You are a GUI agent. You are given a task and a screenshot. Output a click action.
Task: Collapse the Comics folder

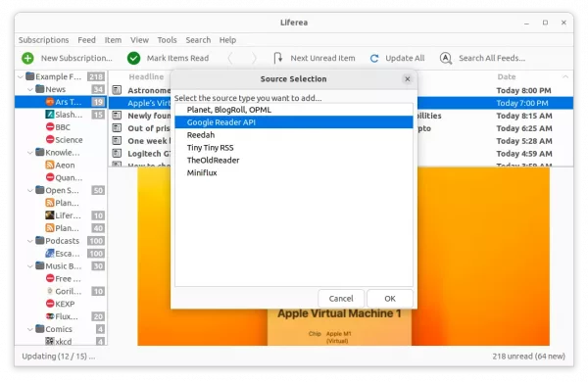pyautogui.click(x=30, y=329)
